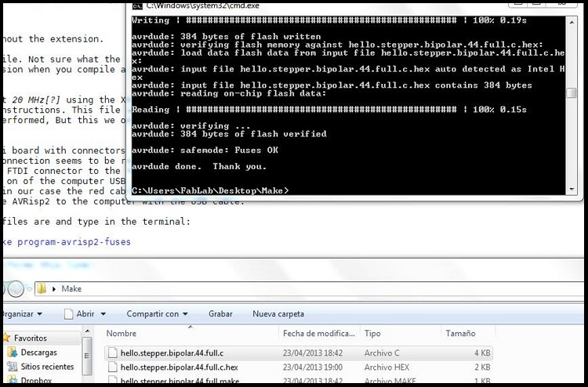Open the Organizar dropdown menu
Viewport: 588px width, 387px height.
(x=23, y=314)
